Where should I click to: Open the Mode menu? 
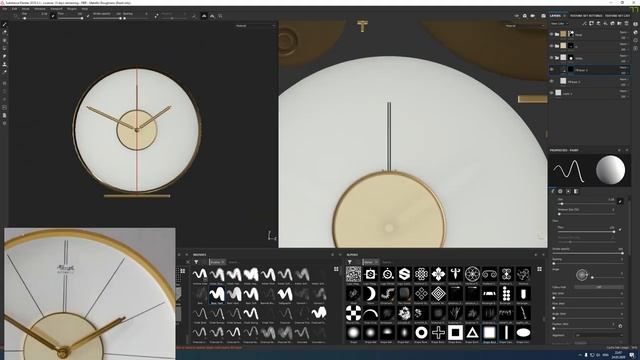click(x=26, y=9)
